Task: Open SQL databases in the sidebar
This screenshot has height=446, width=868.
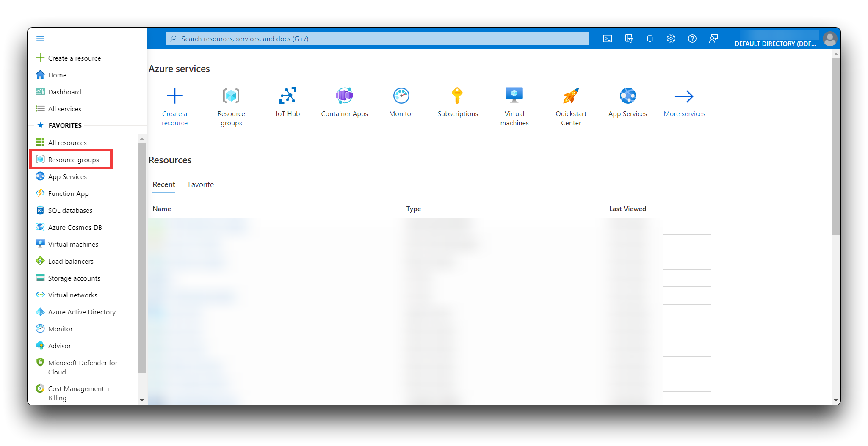Action: point(64,210)
